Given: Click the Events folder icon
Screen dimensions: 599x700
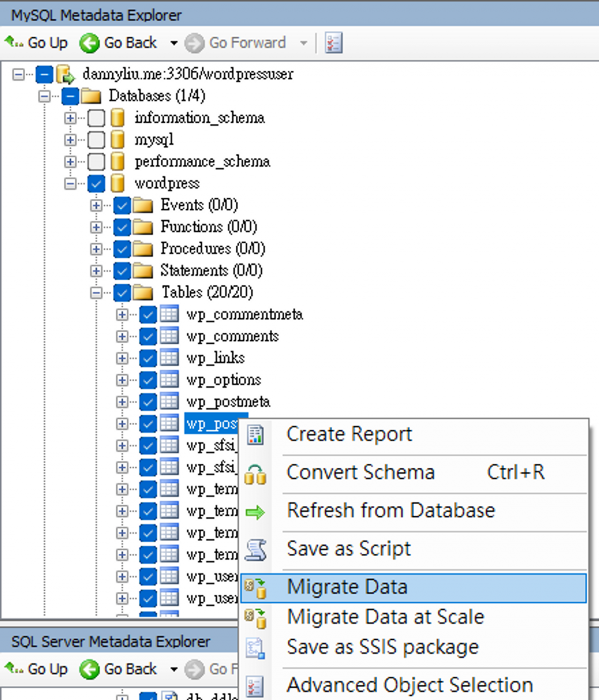Looking at the screenshot, I should tap(143, 205).
